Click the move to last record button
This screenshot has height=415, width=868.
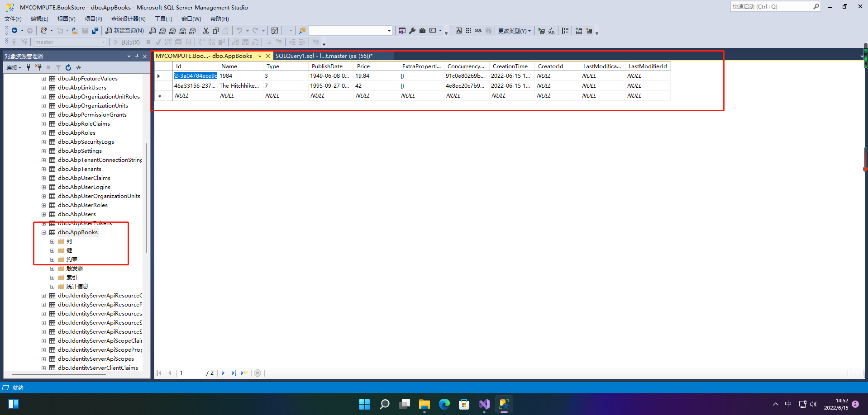234,373
